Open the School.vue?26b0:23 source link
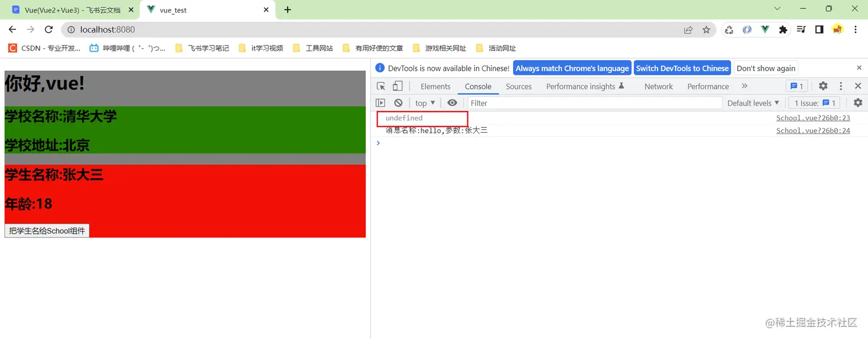This screenshot has height=339, width=868. (813, 118)
